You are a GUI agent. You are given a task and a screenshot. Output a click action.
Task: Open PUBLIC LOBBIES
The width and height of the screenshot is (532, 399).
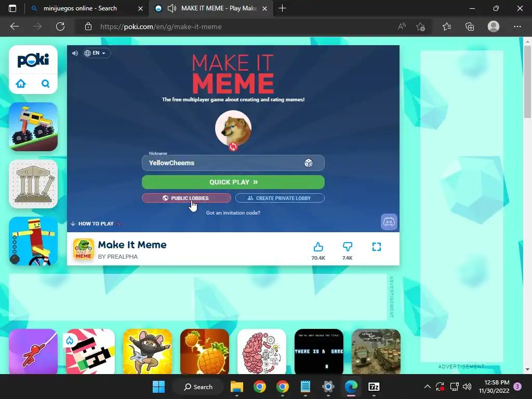click(187, 198)
